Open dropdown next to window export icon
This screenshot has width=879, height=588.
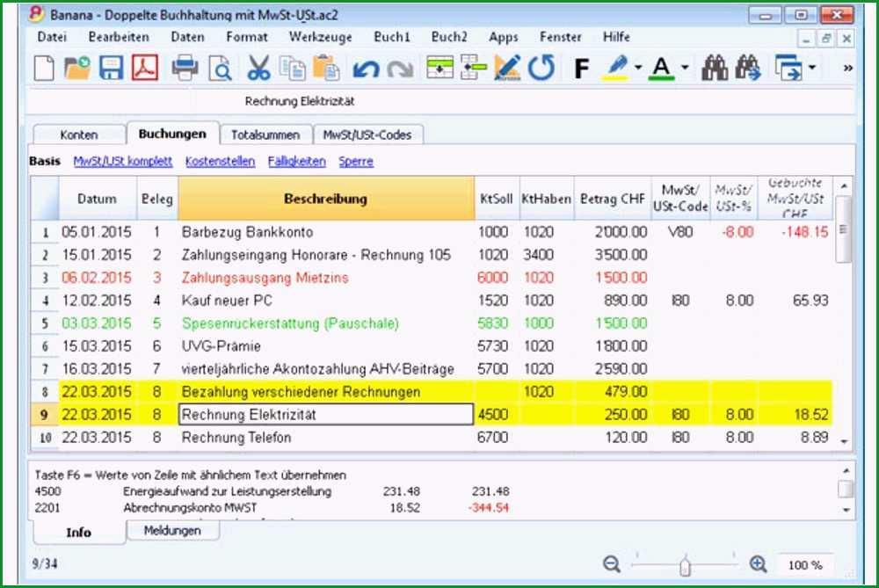811,68
